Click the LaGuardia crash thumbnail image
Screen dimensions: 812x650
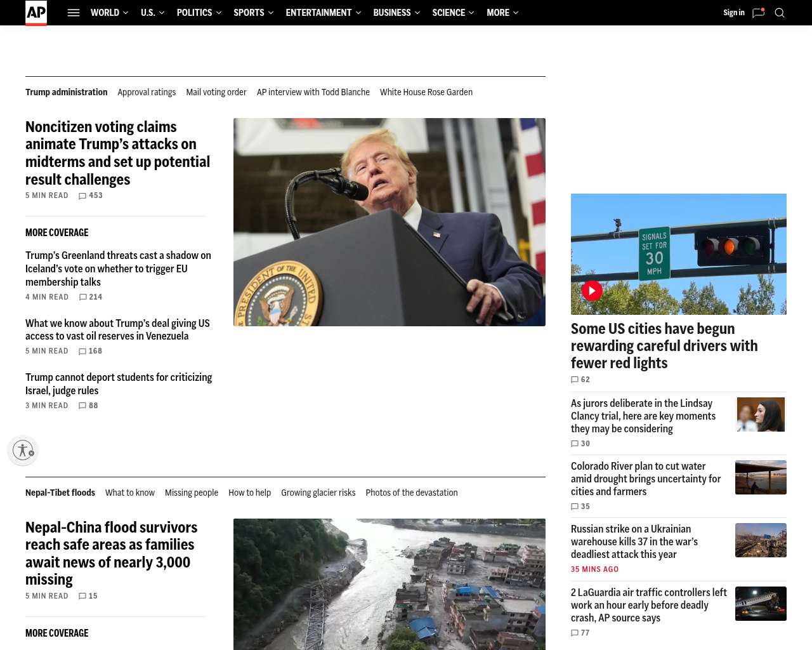(x=761, y=604)
